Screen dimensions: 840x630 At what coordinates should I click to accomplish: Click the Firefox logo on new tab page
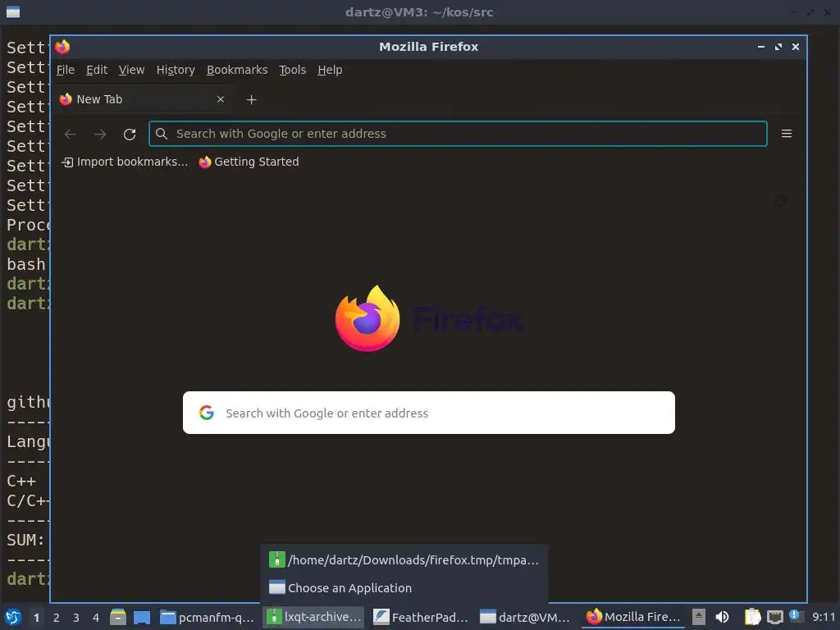(367, 319)
